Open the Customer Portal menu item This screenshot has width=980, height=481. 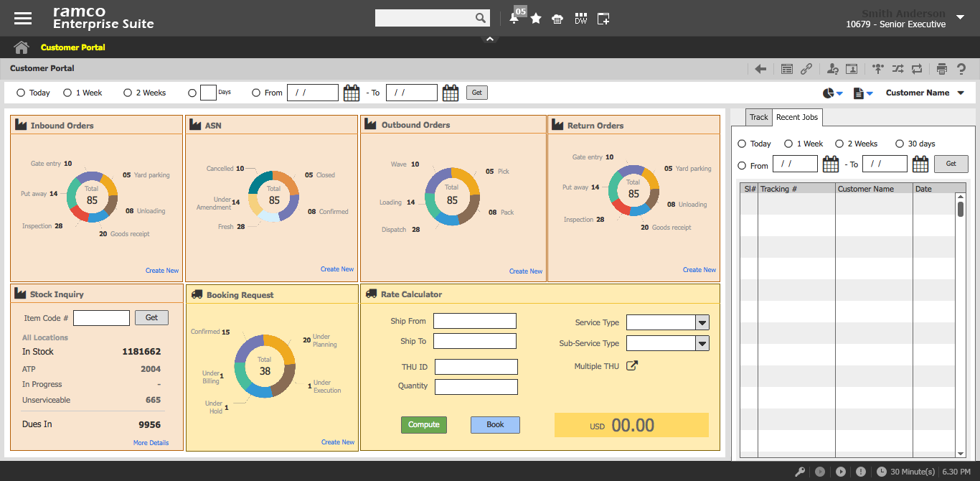72,47
